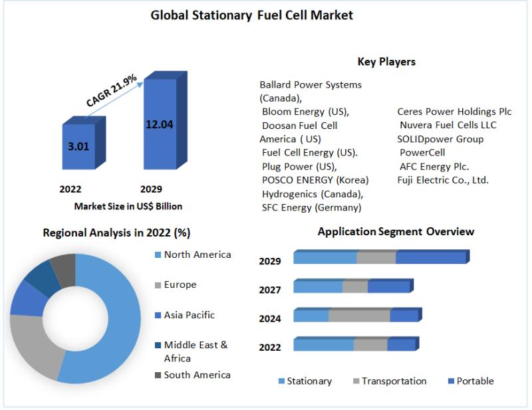Click the Europe legend gray swatch
The width and height of the screenshot is (532, 410).
pyautogui.click(x=158, y=285)
